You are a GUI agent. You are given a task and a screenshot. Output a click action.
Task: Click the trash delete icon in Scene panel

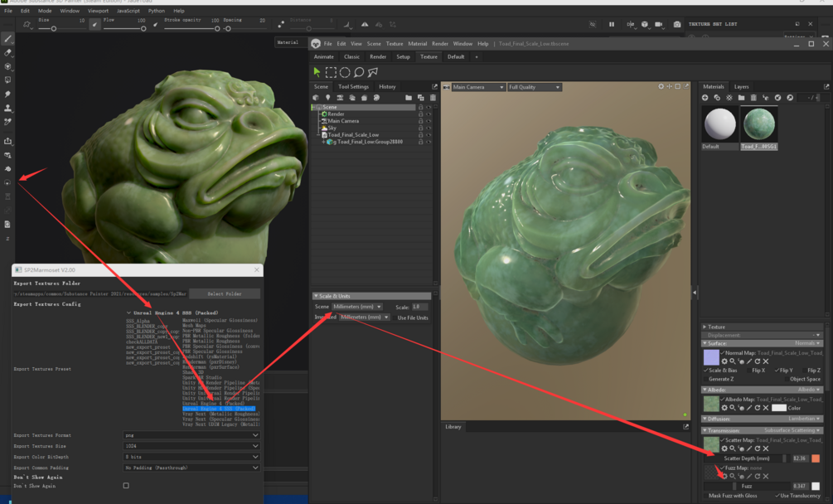pos(433,98)
